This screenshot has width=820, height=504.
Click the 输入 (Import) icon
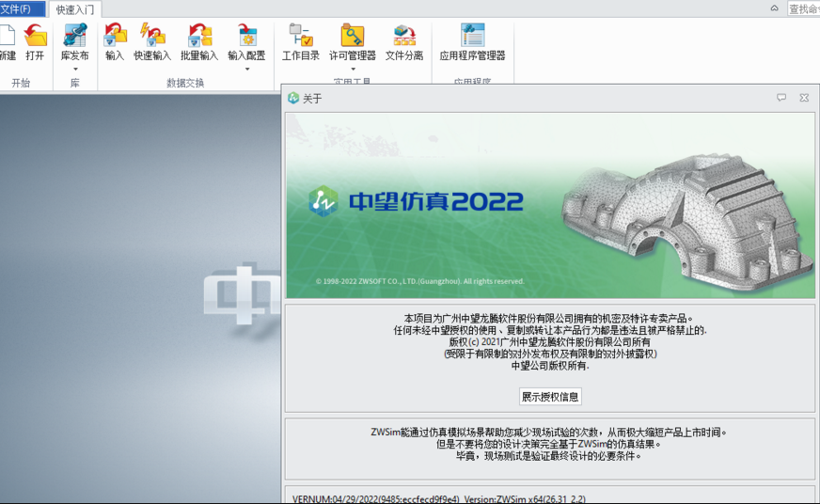pyautogui.click(x=115, y=36)
